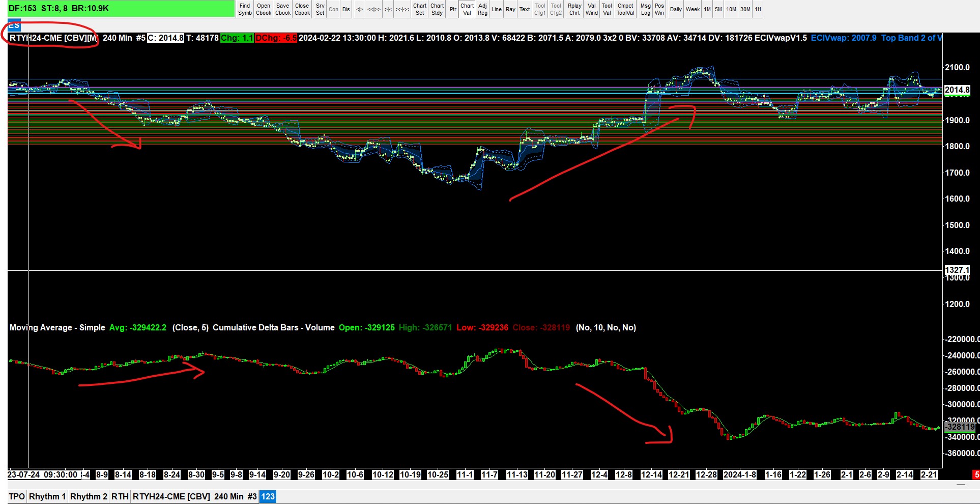Toggle the Chart Val values tool
Screen dimensions: 980x504
tap(467, 9)
